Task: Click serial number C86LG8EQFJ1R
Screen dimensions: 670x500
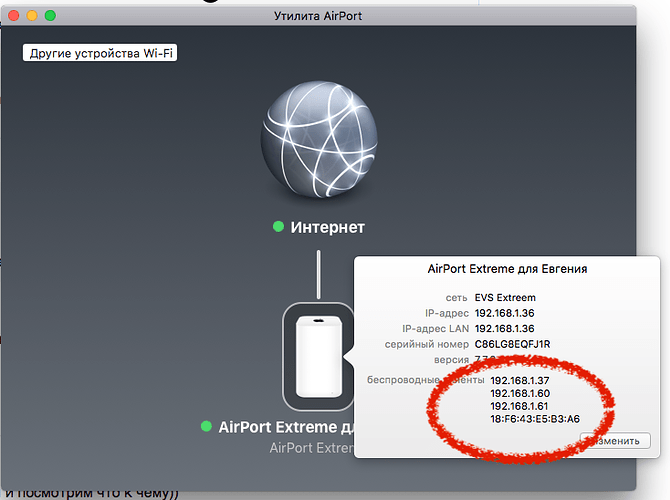Action: pos(512,344)
